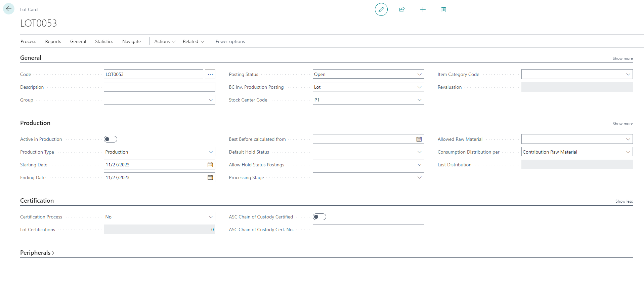Click the share icon

[402, 9]
